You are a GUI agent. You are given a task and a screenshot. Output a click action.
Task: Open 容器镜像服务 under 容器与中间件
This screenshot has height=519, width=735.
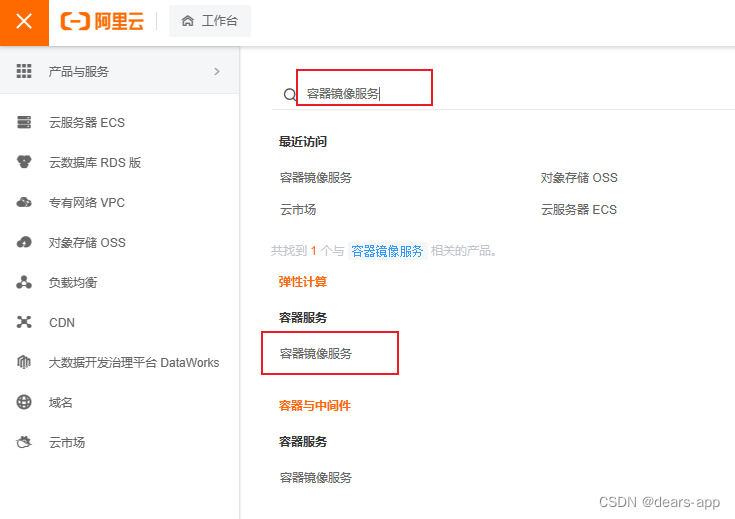[315, 478]
